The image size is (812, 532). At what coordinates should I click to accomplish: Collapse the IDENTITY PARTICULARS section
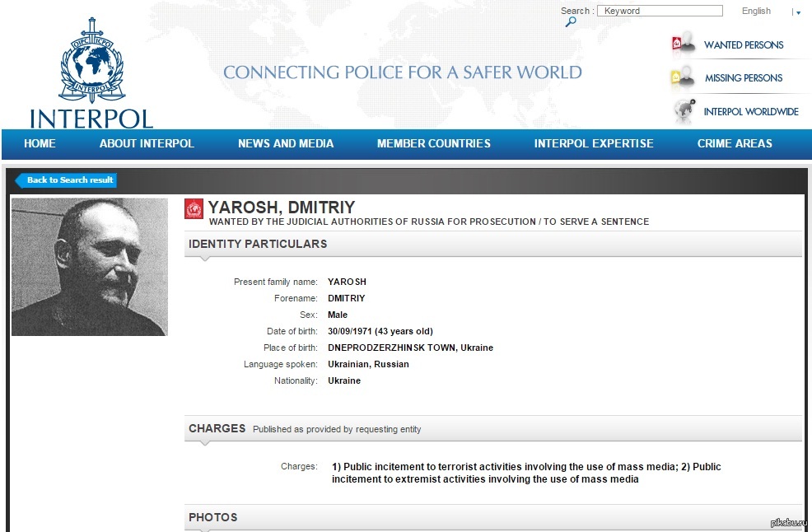pos(493,244)
